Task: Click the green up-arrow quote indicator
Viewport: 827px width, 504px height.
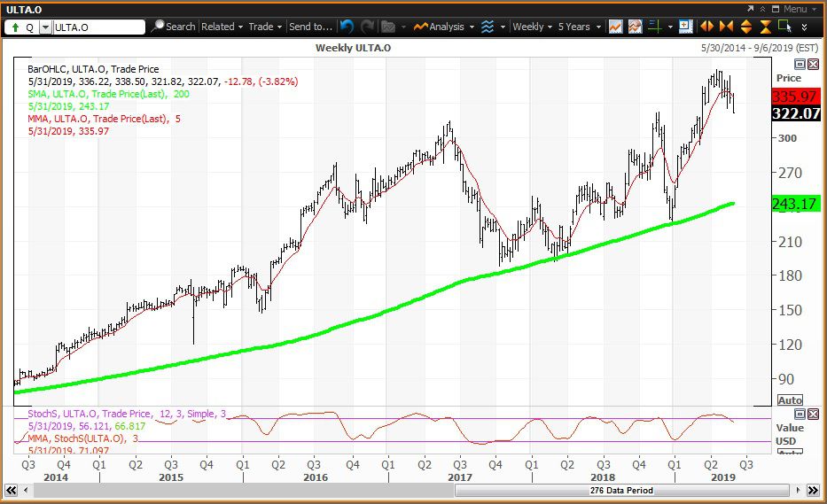Action: click(15, 27)
